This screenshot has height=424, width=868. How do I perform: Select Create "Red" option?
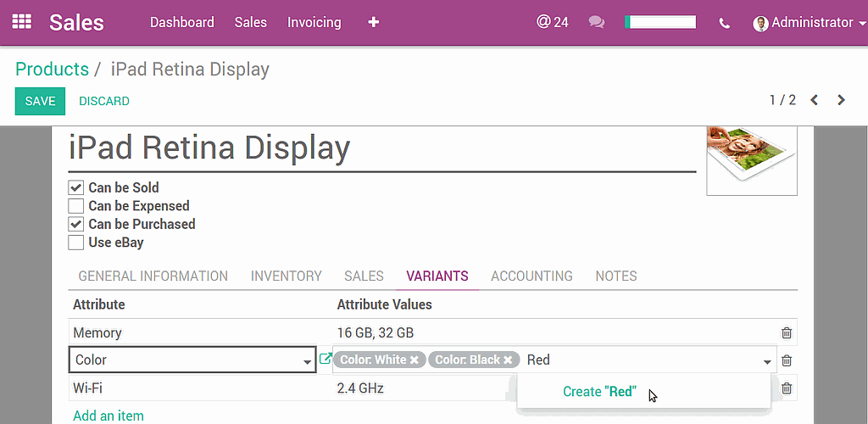[x=599, y=392]
